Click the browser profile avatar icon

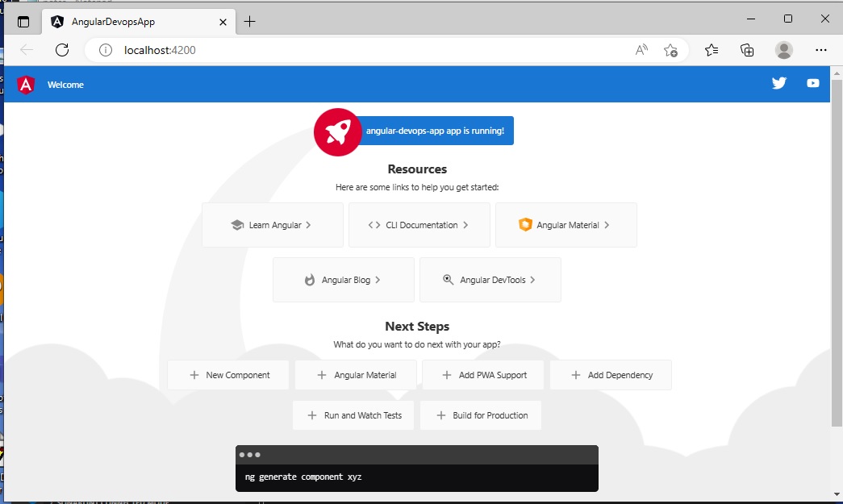[x=783, y=49]
